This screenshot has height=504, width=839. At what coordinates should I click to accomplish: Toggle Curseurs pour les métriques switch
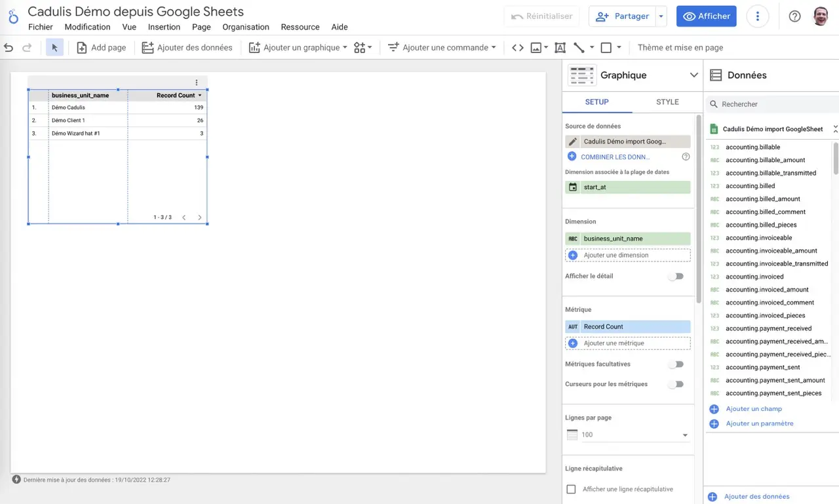(x=675, y=385)
